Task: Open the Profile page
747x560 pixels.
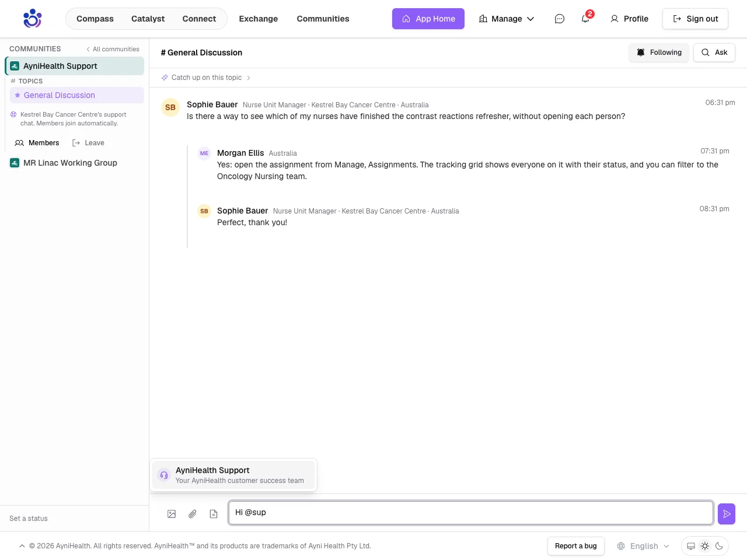Action: (629, 19)
